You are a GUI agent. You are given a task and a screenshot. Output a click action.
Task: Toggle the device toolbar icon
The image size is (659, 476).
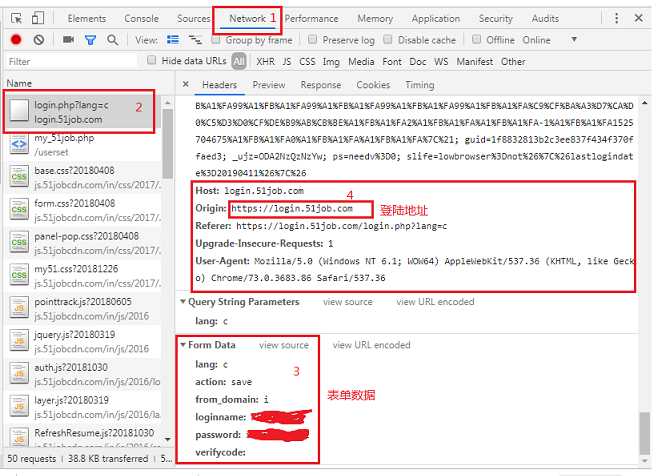click(x=38, y=18)
